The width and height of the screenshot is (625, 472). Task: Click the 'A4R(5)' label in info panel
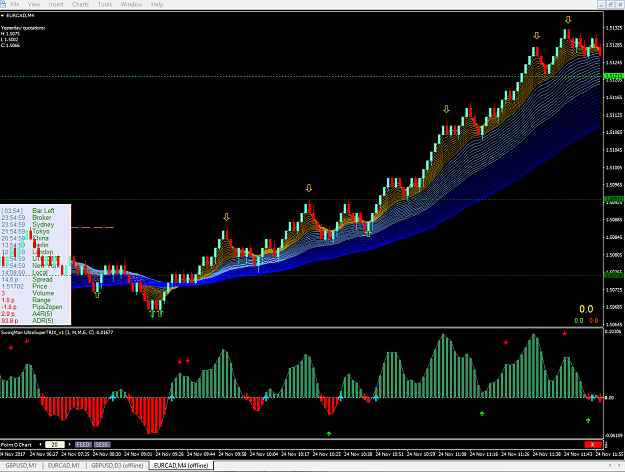tap(42, 314)
